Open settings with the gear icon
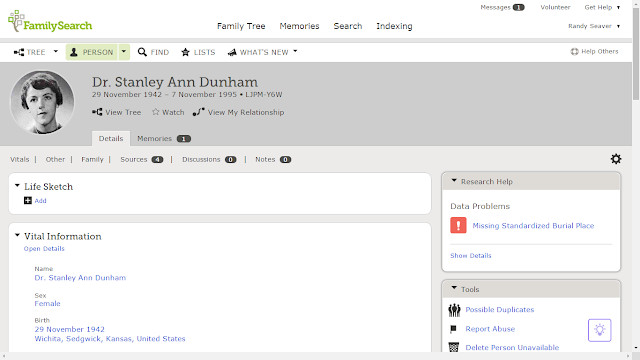The width and height of the screenshot is (640, 360). 616,159
